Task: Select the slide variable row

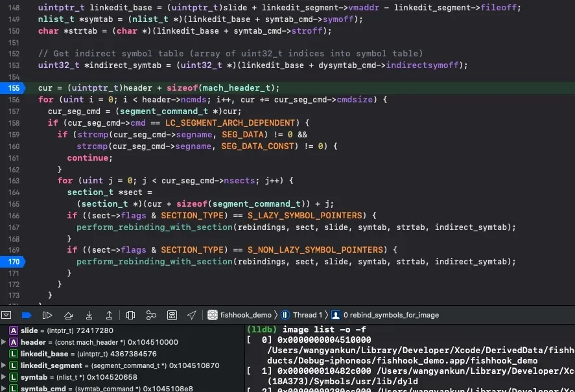Action: [122, 330]
